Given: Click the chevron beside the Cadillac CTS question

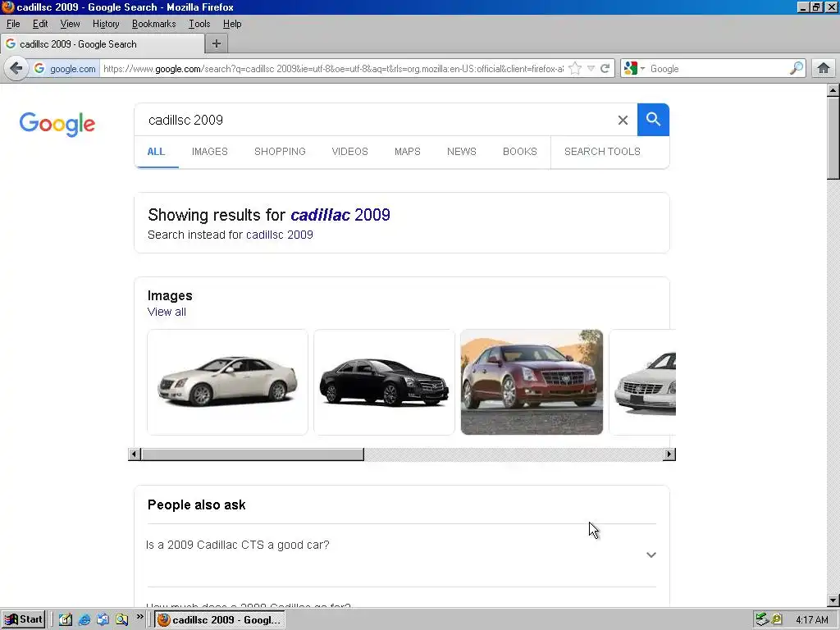Looking at the screenshot, I should 651,555.
